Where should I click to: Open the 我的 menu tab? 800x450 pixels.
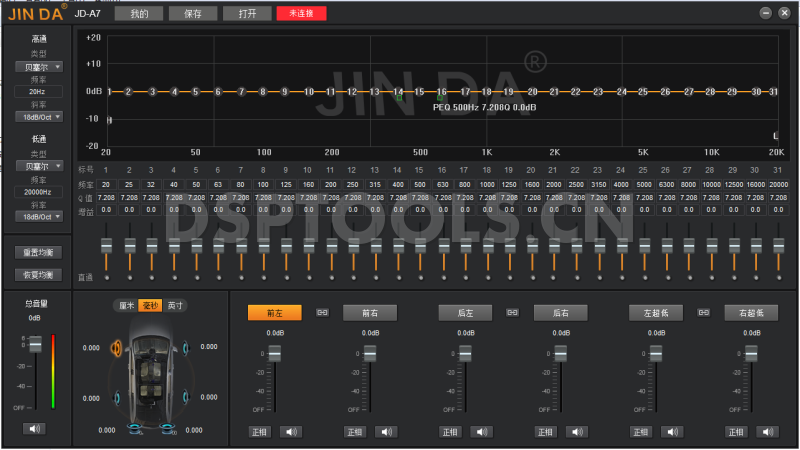(x=138, y=13)
